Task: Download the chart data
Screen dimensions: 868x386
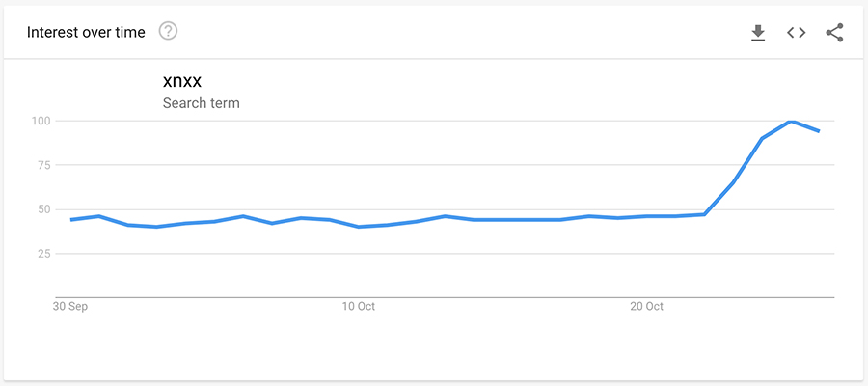Action: [758, 33]
